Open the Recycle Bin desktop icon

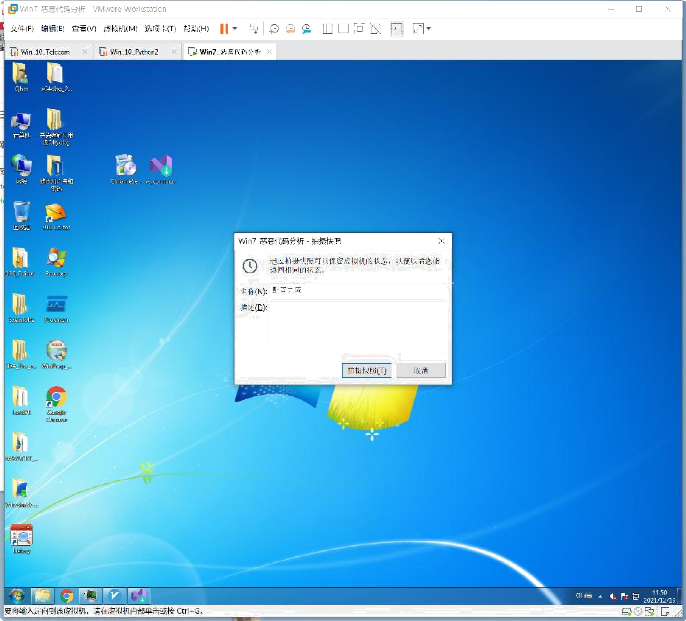[21, 213]
